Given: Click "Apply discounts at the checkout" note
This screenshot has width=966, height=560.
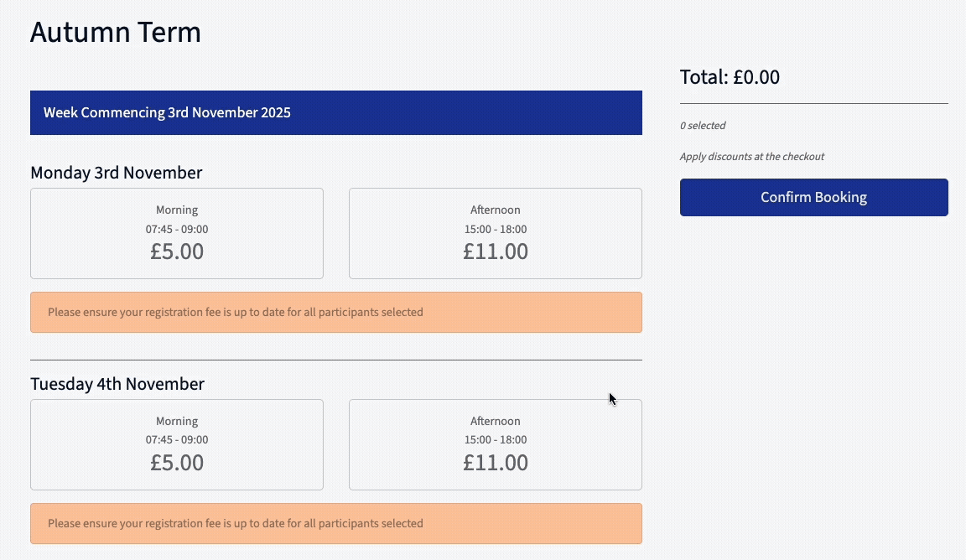Looking at the screenshot, I should tap(752, 157).
